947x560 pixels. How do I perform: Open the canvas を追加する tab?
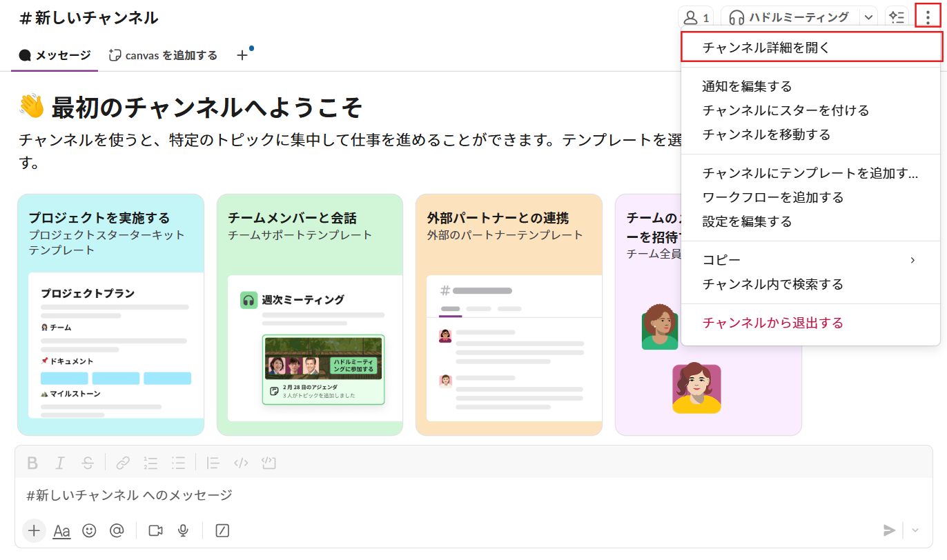[x=163, y=55]
